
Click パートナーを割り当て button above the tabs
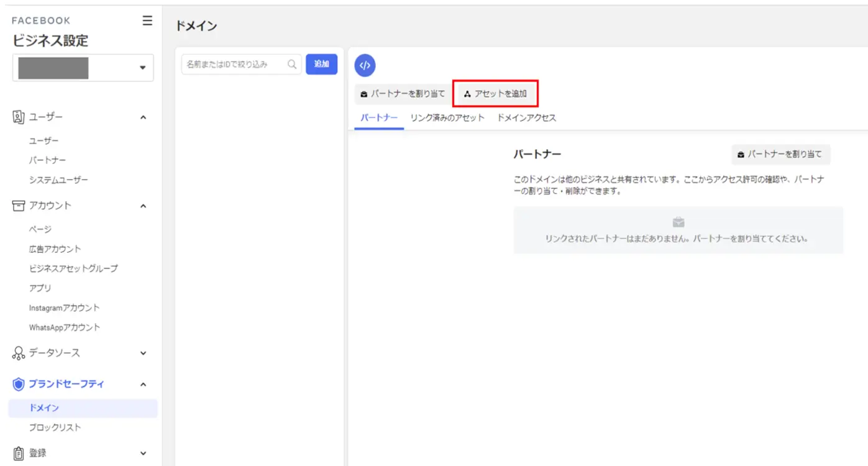403,94
